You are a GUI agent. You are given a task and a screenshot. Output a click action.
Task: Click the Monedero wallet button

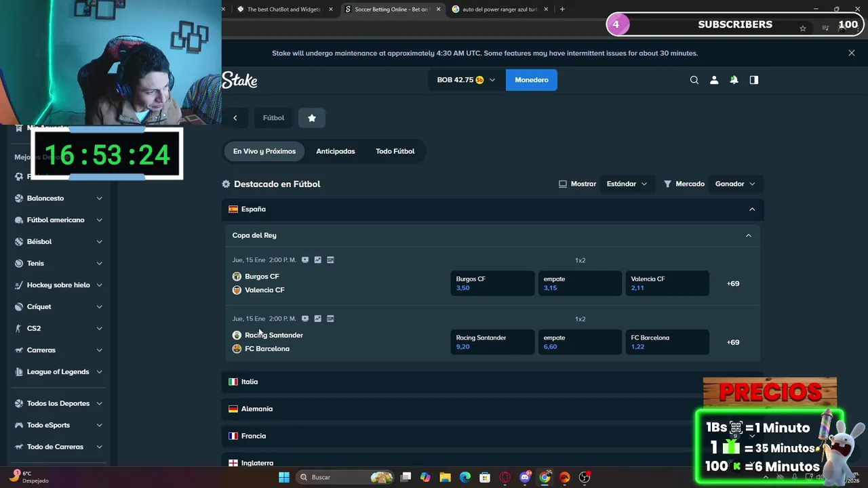pyautogui.click(x=532, y=80)
